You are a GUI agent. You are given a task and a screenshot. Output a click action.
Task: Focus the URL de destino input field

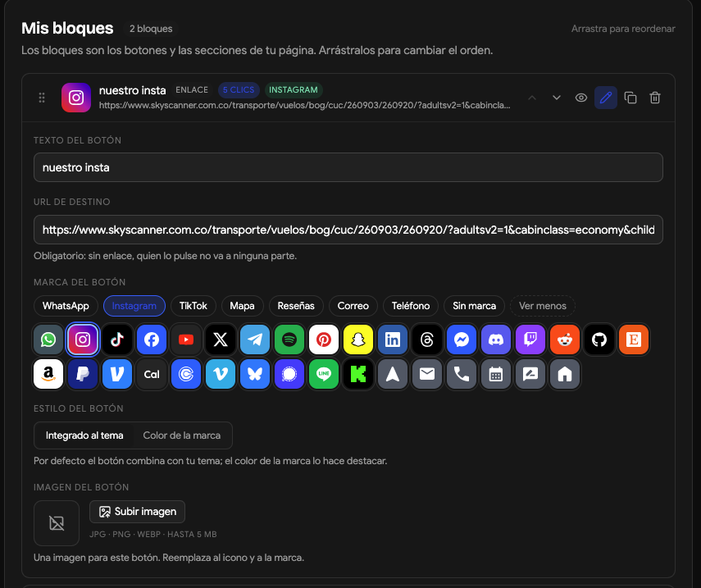click(348, 230)
